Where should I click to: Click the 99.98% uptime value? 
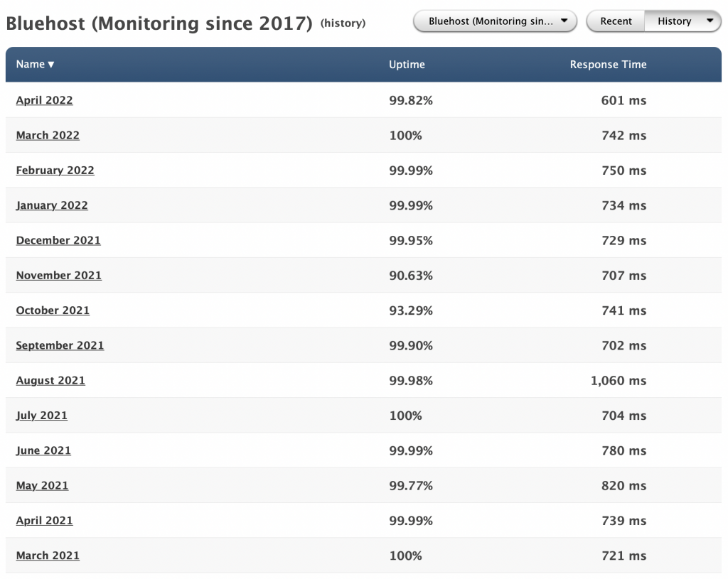click(x=411, y=380)
